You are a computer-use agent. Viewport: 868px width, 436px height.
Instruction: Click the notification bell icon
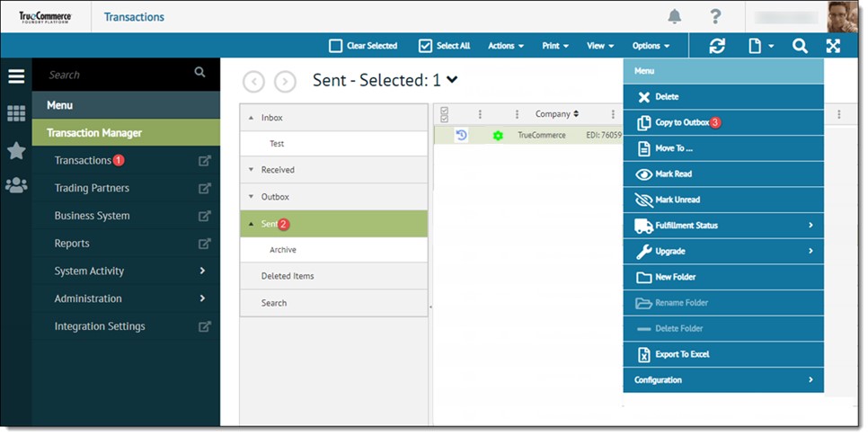(x=674, y=16)
